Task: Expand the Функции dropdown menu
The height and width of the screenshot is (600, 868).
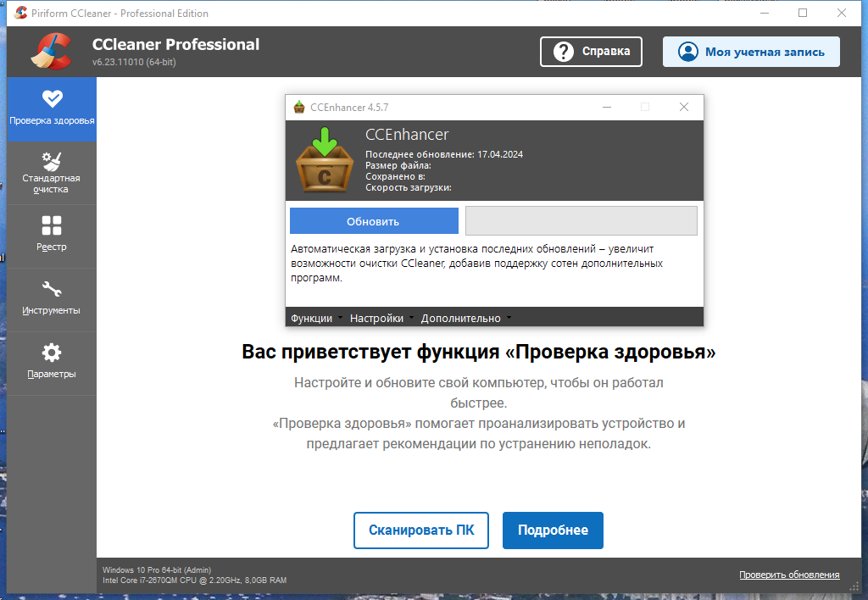Action: click(317, 319)
